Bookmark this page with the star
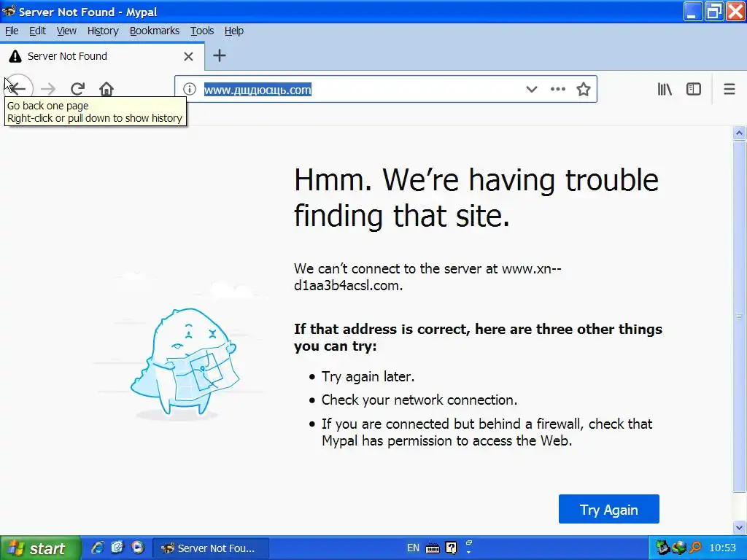This screenshot has height=560, width=747. point(584,89)
